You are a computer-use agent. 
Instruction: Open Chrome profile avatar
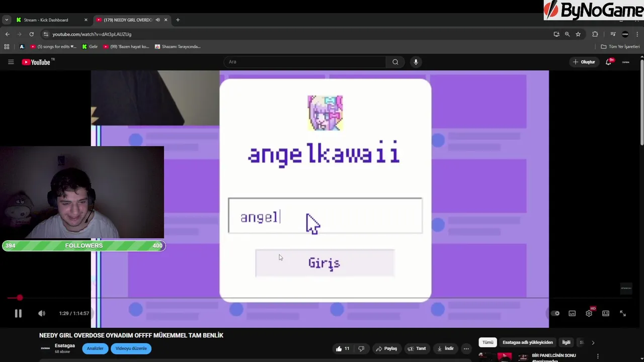[x=625, y=34]
